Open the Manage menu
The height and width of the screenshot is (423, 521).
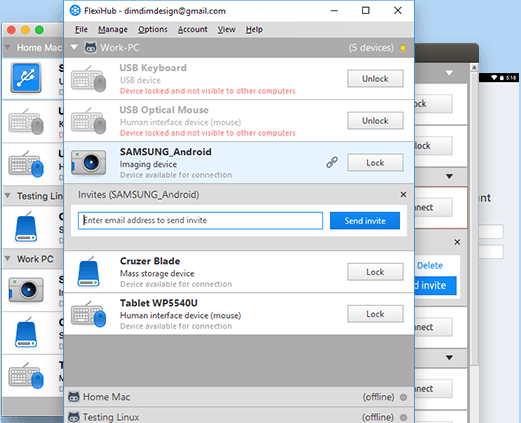pos(113,30)
